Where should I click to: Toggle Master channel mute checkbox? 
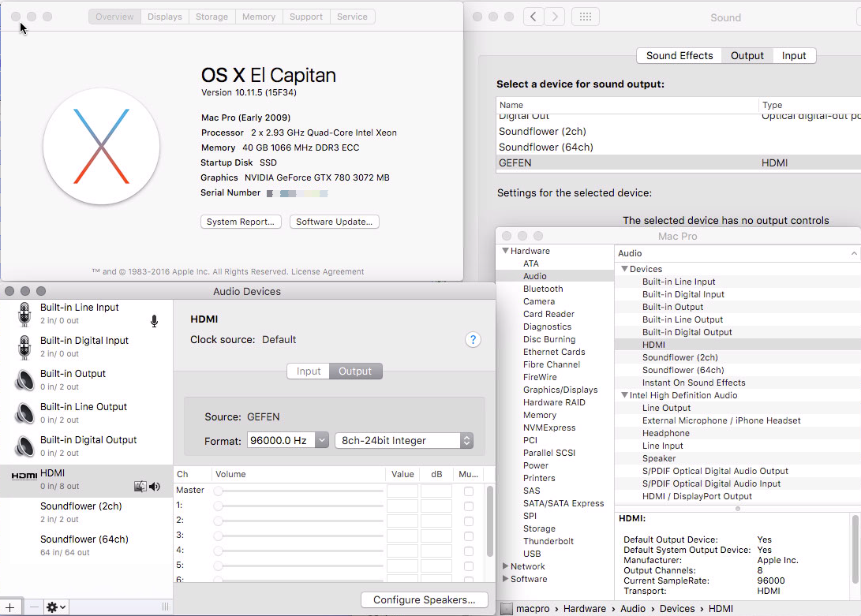coord(469,491)
